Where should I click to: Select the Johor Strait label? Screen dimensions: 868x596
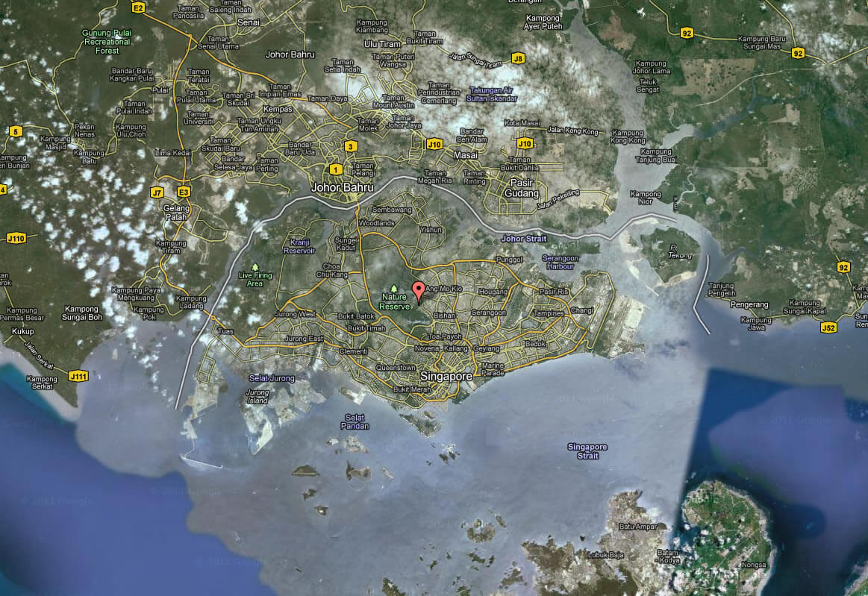(x=523, y=239)
